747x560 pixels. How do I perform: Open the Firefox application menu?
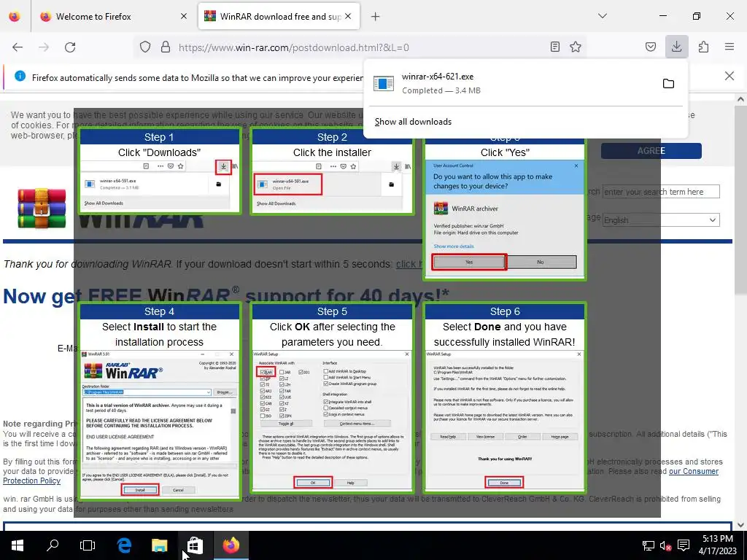click(729, 47)
